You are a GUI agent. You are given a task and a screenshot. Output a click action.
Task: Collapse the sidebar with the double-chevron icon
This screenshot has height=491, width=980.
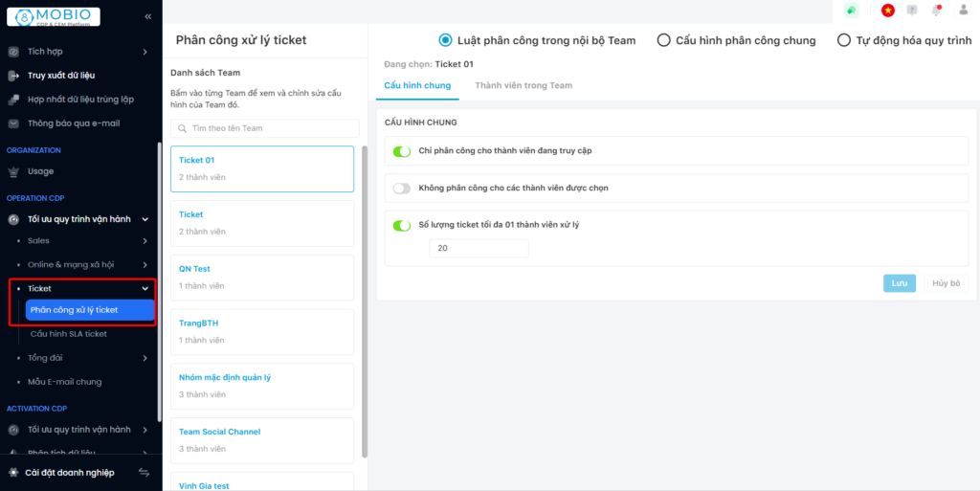pyautogui.click(x=147, y=16)
